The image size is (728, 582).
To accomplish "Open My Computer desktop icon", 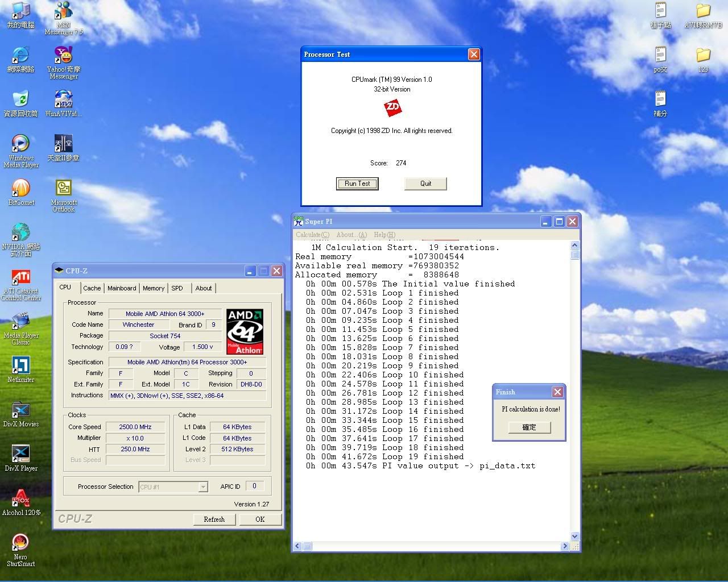I will pyautogui.click(x=20, y=15).
